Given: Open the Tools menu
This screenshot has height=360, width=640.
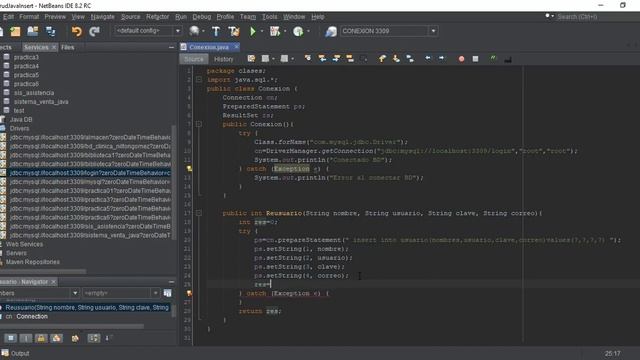Looking at the screenshot, I should (269, 17).
